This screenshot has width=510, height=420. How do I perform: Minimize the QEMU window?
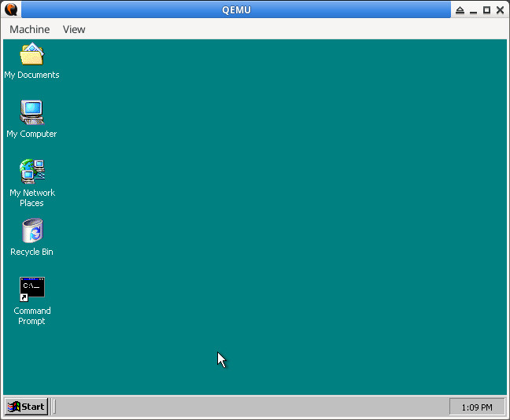(x=474, y=10)
